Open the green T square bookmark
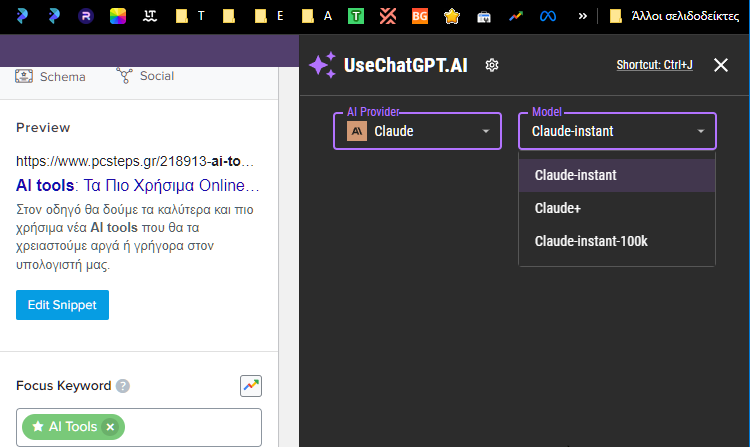 pos(356,16)
